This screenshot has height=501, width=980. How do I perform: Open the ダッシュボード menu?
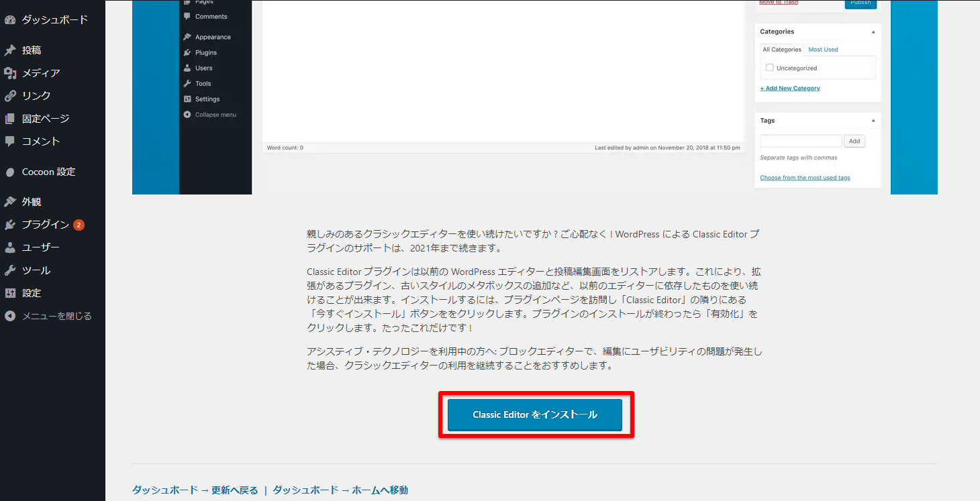[54, 20]
